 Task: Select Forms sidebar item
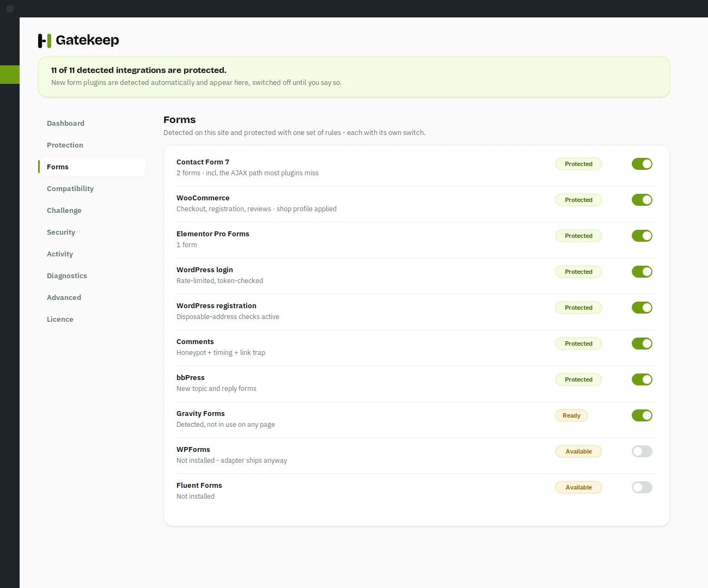[91, 167]
